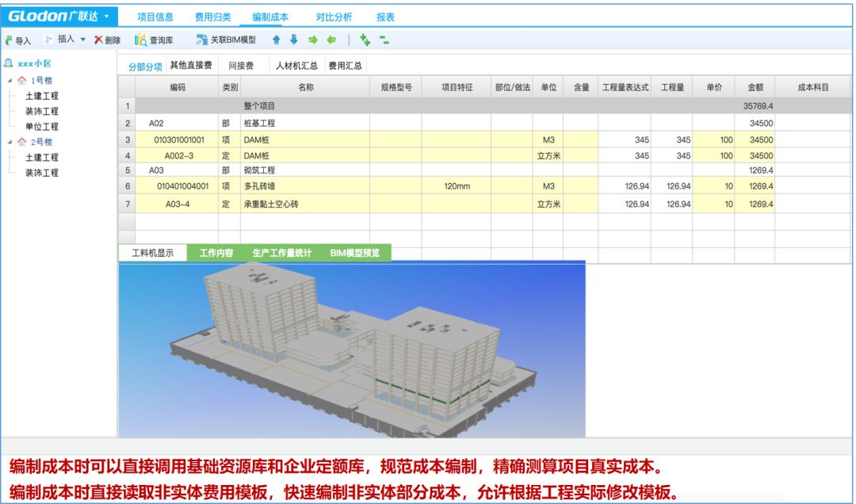Click the blue move down arrow

tap(294, 40)
